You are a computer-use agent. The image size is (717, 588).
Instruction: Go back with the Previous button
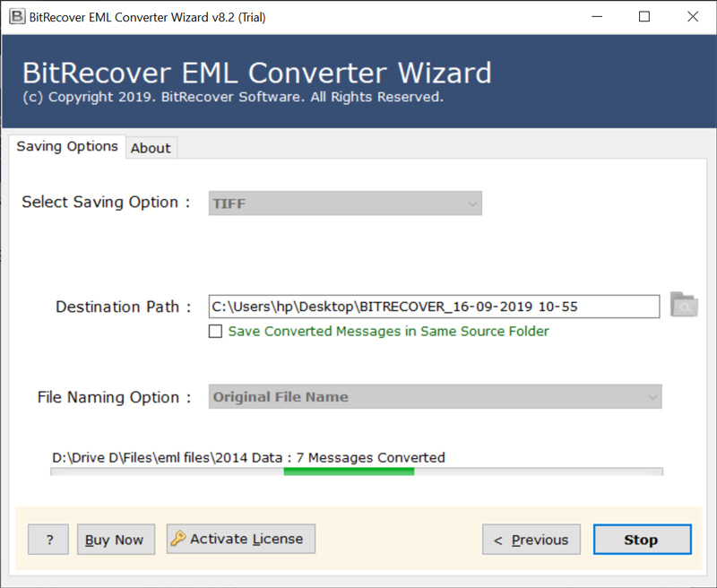point(531,540)
